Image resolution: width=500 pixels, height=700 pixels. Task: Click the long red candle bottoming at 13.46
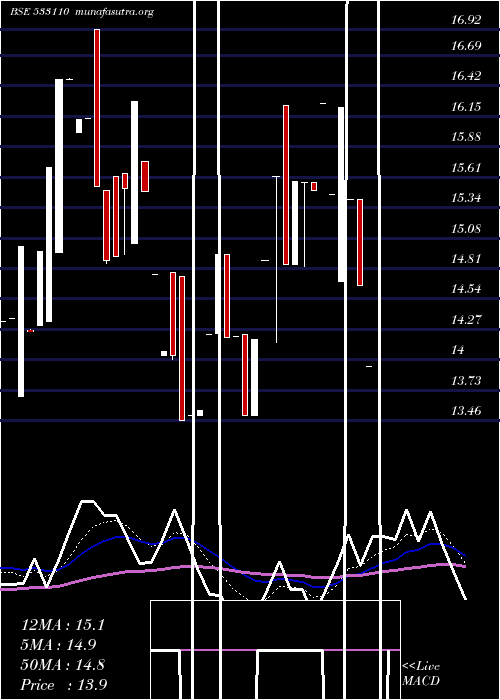click(182, 348)
